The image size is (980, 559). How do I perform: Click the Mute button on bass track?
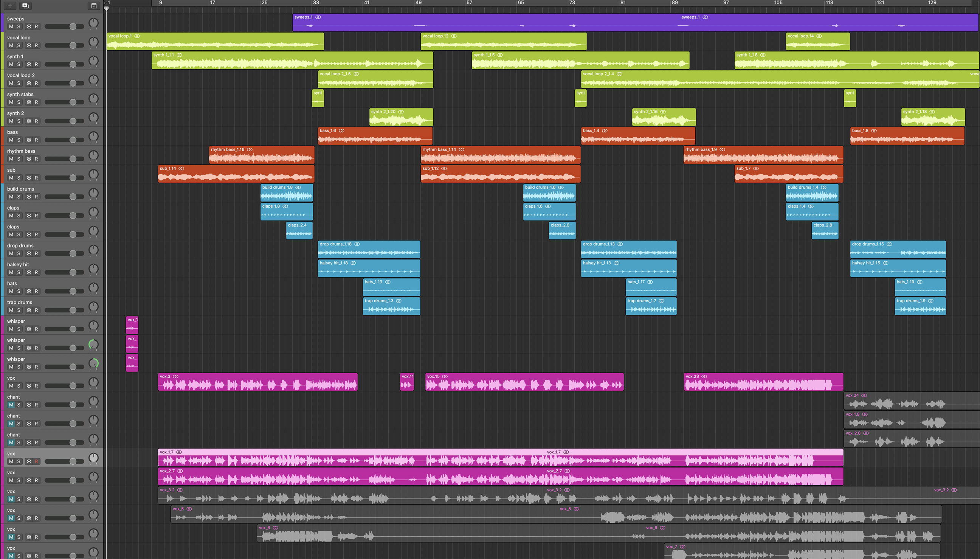coord(11,140)
